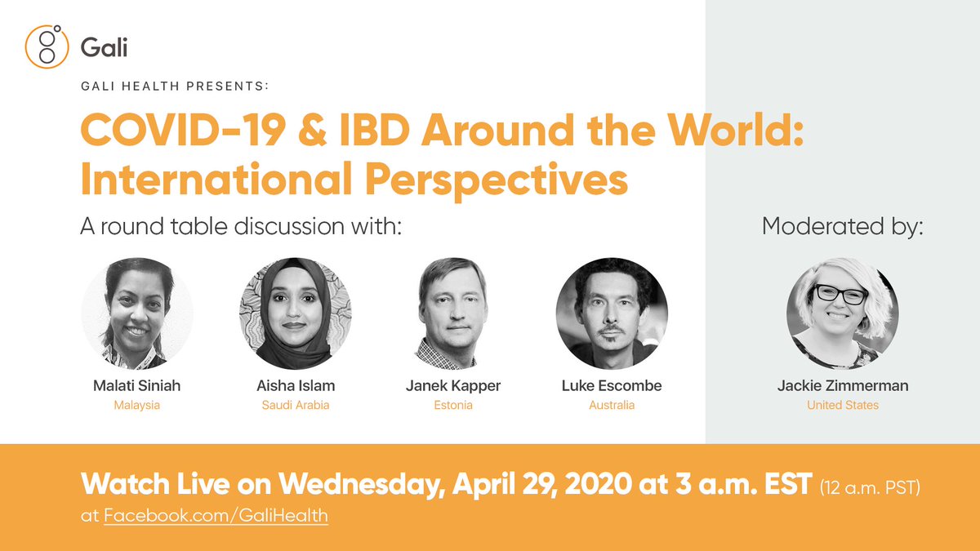The image size is (980, 551).
Task: Click the 'Estonia' country label
Action: coord(453,405)
